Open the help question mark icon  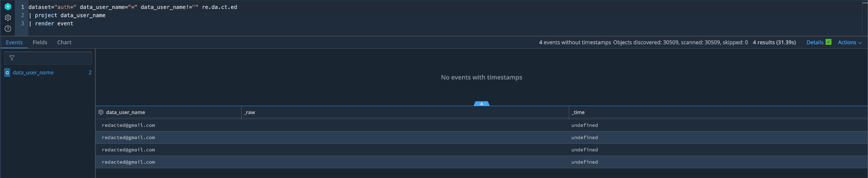(x=8, y=29)
